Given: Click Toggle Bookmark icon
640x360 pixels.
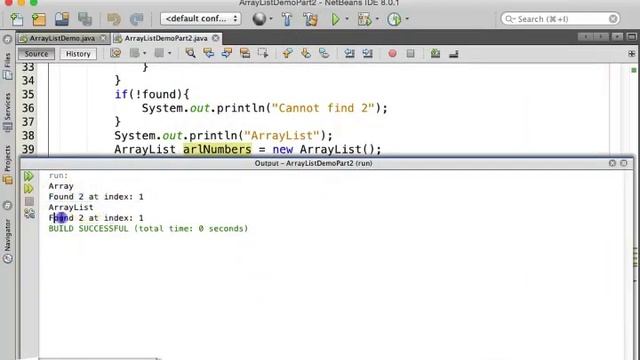Looking at the screenshot, I should pyautogui.click(x=324, y=53).
